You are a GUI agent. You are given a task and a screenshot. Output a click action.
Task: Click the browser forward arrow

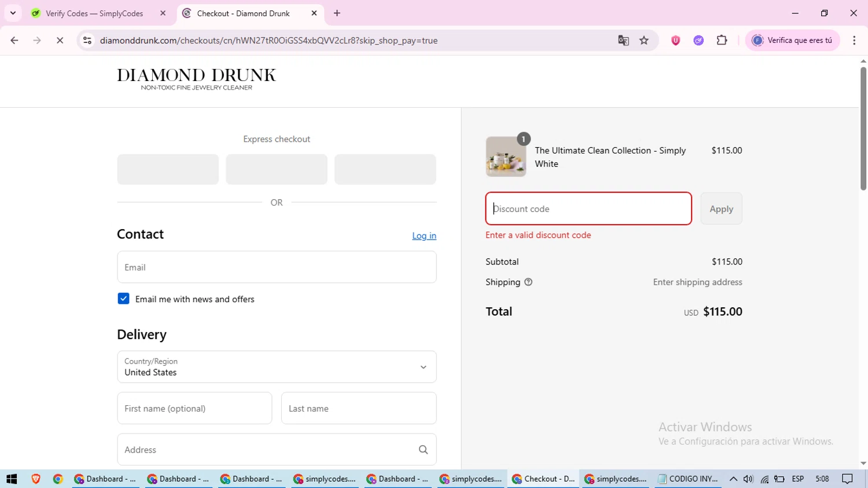coord(37,41)
